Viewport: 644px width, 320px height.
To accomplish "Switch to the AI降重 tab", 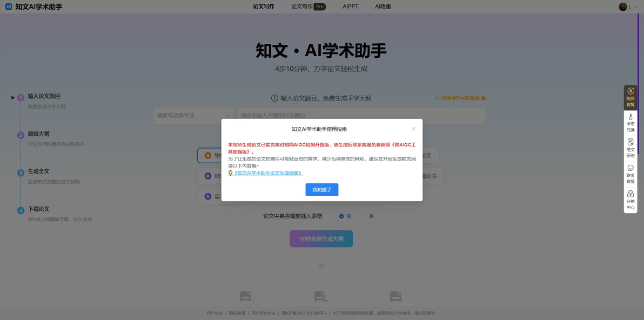I will pos(383,6).
